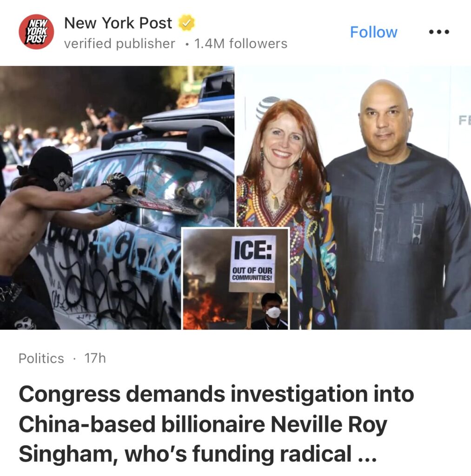Click the 17h timestamp

tap(95, 358)
